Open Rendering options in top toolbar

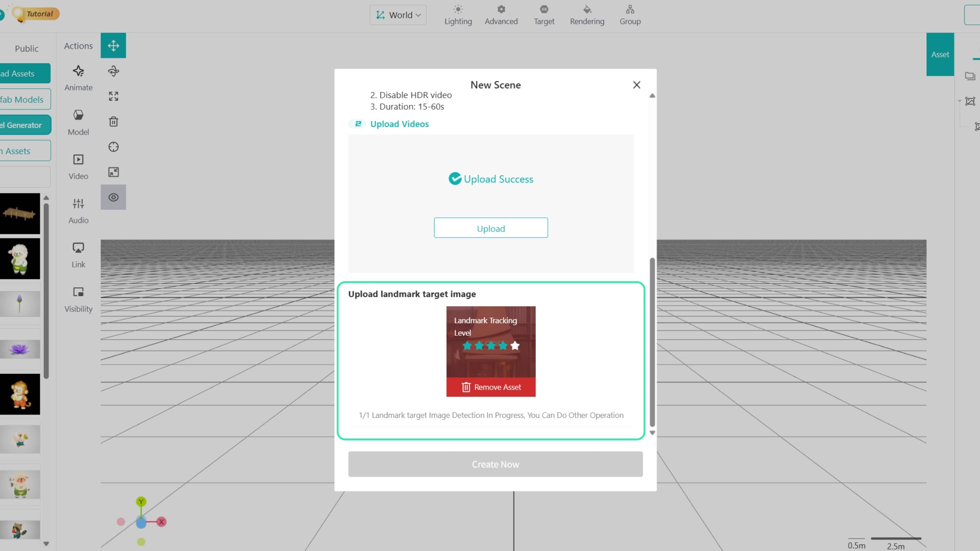(x=587, y=15)
